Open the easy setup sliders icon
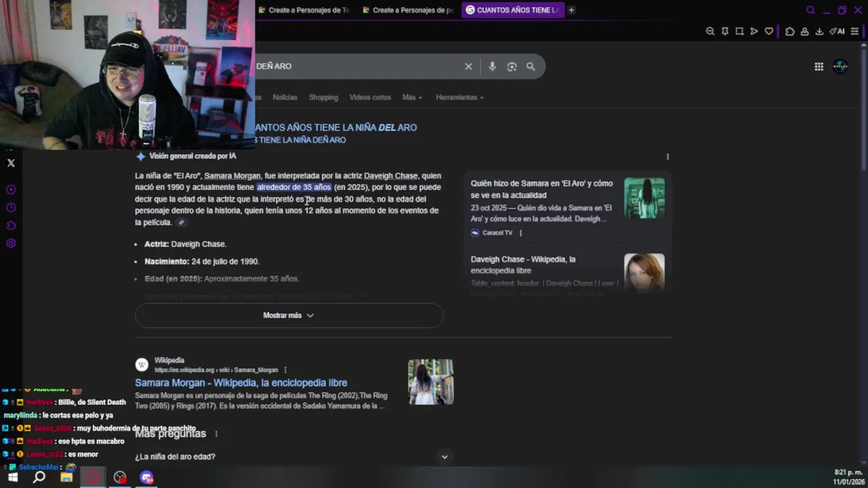The width and height of the screenshot is (868, 488). click(x=854, y=31)
